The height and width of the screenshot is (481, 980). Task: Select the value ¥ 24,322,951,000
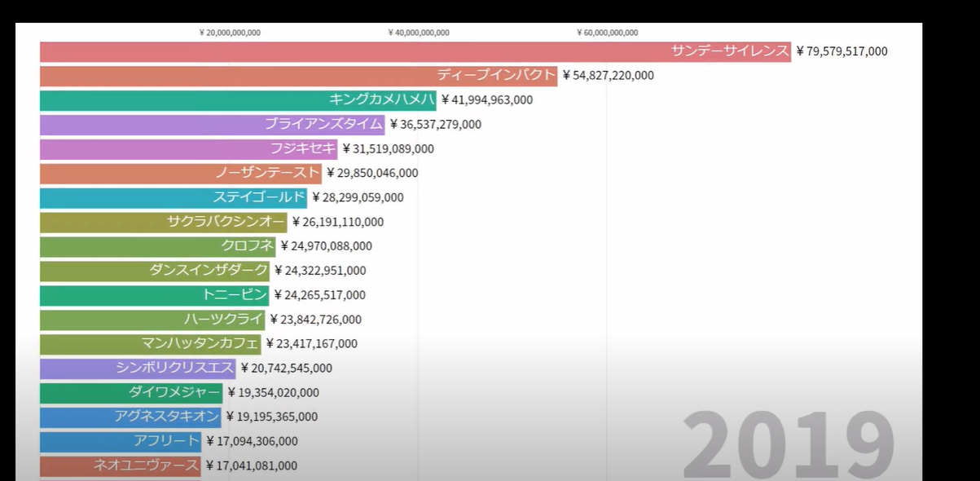coord(320,271)
